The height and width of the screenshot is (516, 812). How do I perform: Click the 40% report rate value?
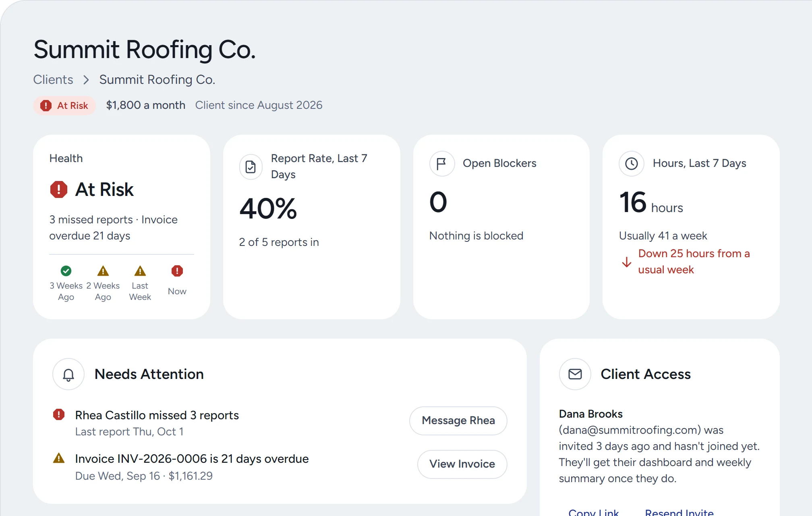click(268, 209)
